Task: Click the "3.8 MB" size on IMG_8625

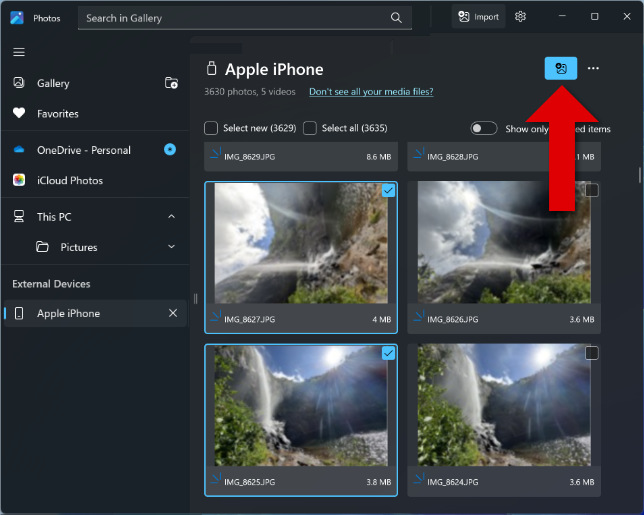Action: (x=379, y=482)
